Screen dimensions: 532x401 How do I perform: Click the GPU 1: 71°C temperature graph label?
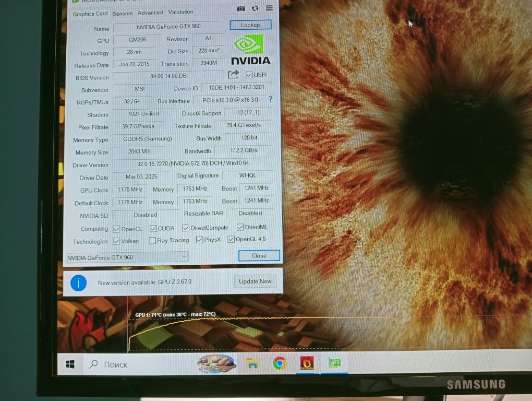coord(175,315)
